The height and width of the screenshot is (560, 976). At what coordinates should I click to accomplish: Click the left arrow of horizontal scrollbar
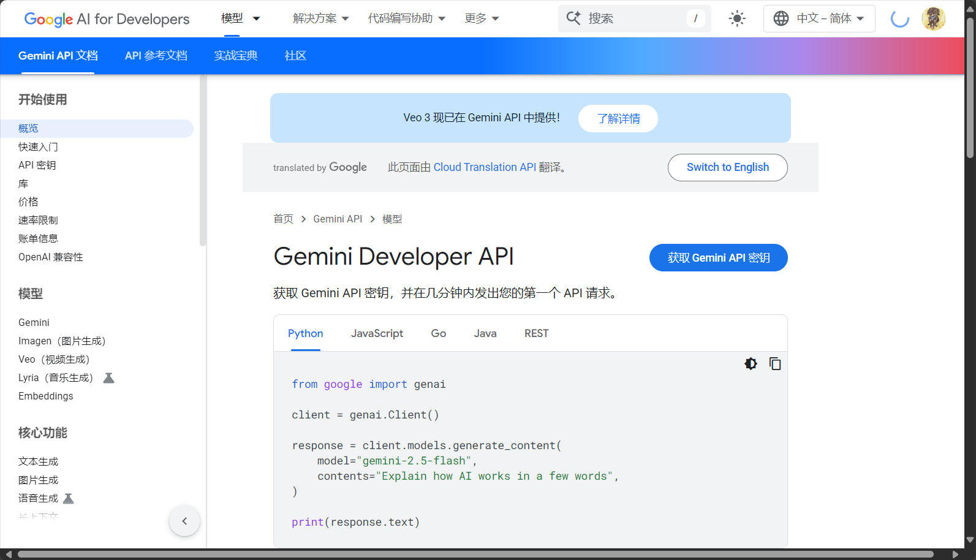coord(8,554)
